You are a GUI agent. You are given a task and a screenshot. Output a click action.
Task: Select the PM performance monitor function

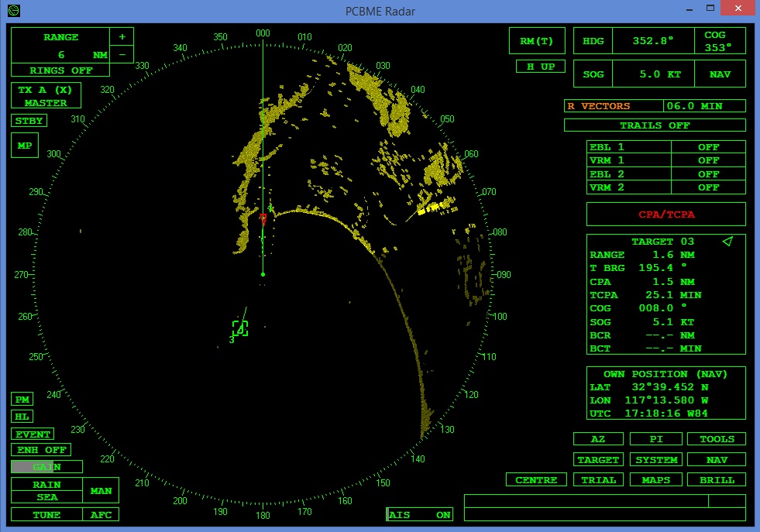(21, 399)
